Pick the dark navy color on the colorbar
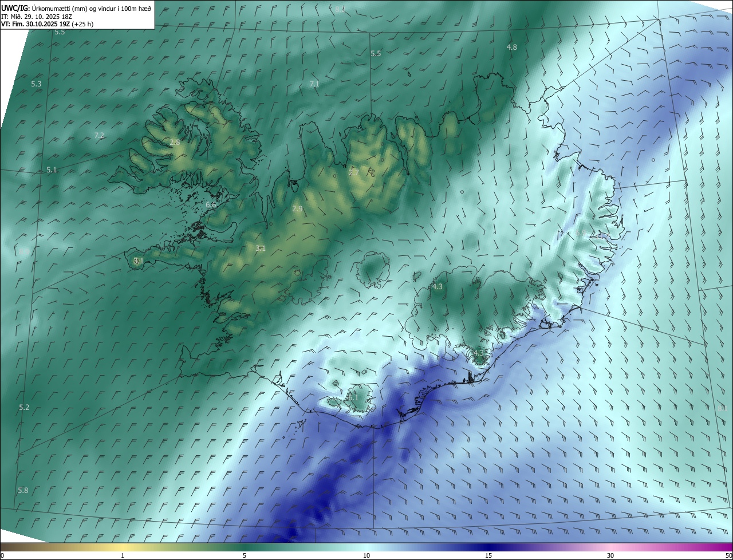This screenshot has width=733, height=560. (488, 547)
